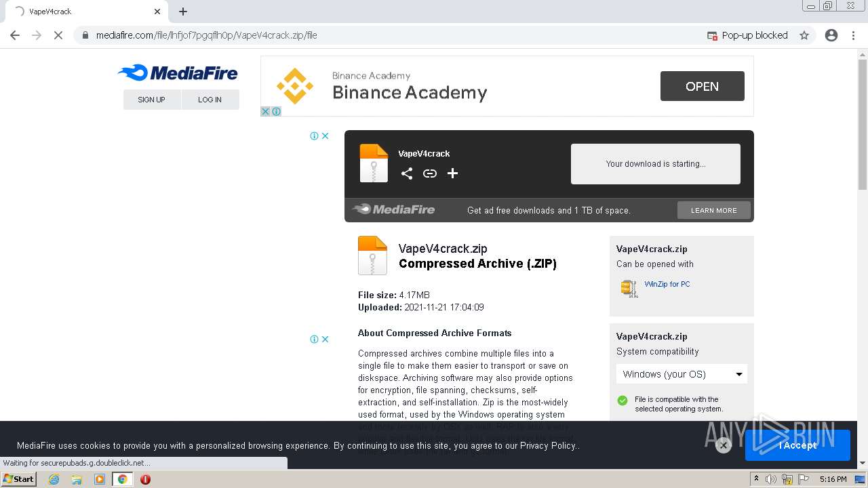Close the lower left side ad

(x=325, y=339)
